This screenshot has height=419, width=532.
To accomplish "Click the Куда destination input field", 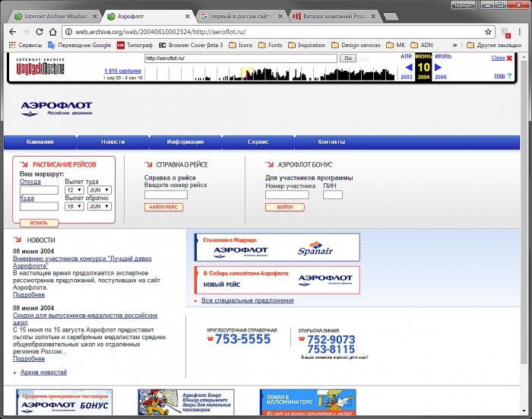I will click(x=39, y=206).
